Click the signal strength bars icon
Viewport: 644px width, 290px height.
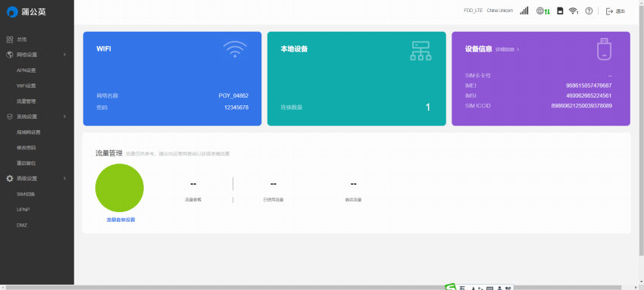[524, 11]
